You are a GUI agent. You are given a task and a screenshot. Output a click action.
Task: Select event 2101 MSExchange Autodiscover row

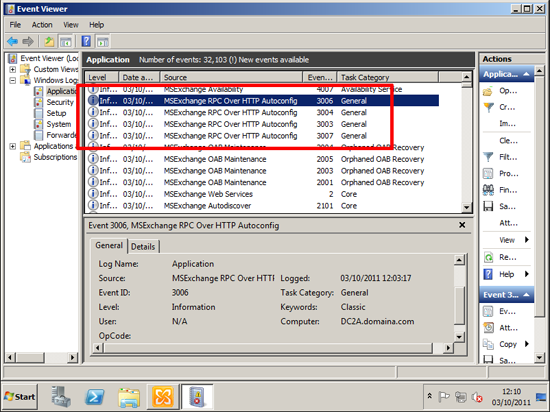(x=262, y=206)
